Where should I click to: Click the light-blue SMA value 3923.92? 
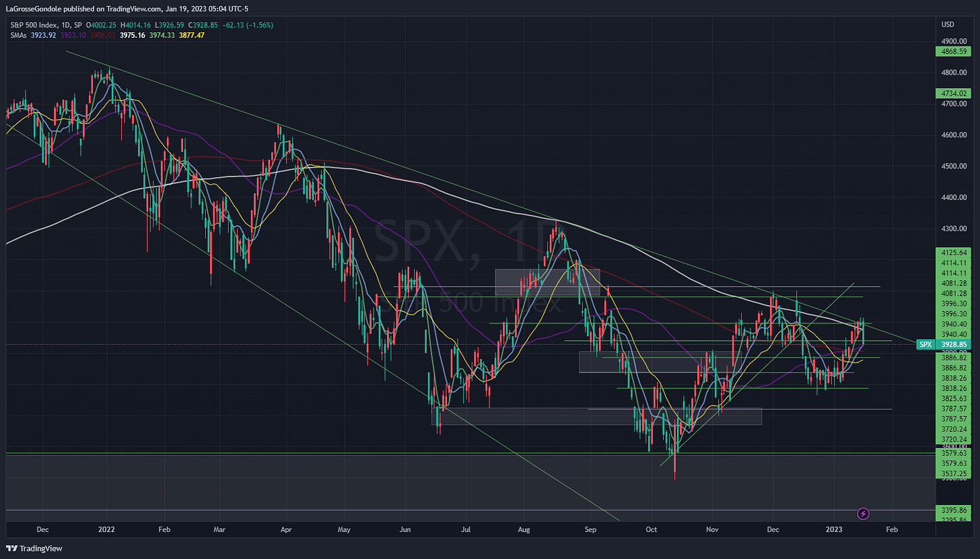[x=45, y=34]
